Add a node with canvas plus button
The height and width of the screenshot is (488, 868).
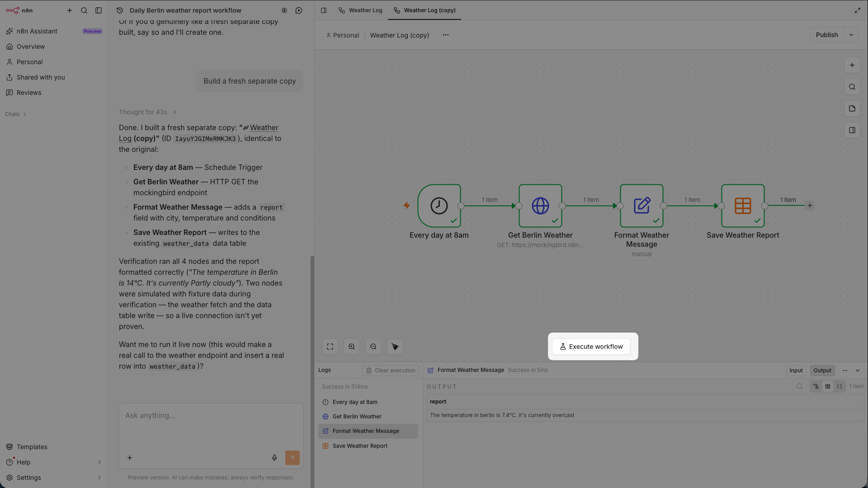coord(852,65)
